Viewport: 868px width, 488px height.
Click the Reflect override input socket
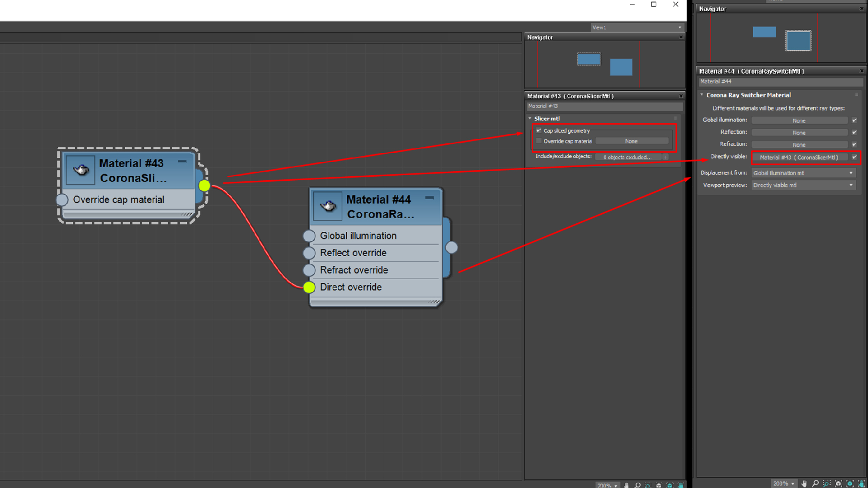click(x=309, y=253)
